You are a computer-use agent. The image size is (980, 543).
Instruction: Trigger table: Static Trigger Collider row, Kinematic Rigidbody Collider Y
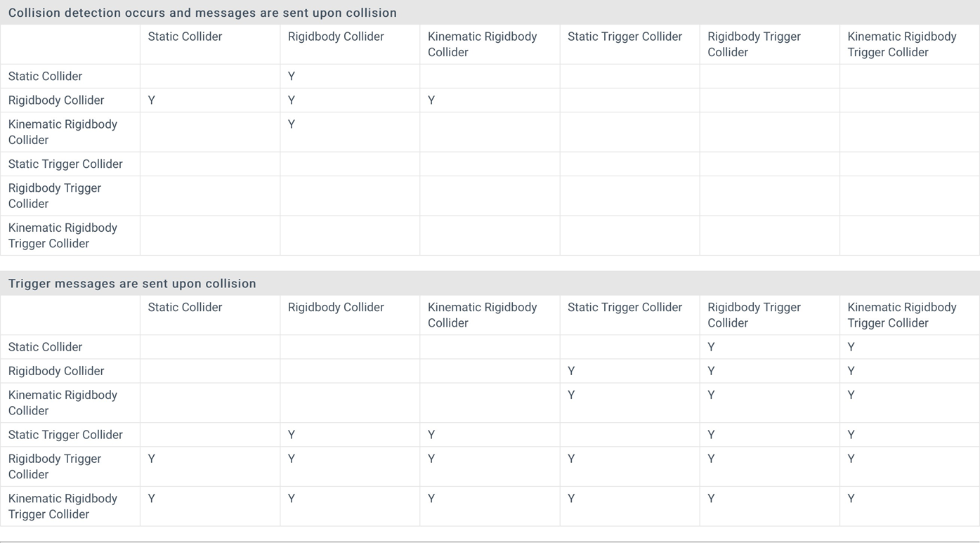pos(431,435)
